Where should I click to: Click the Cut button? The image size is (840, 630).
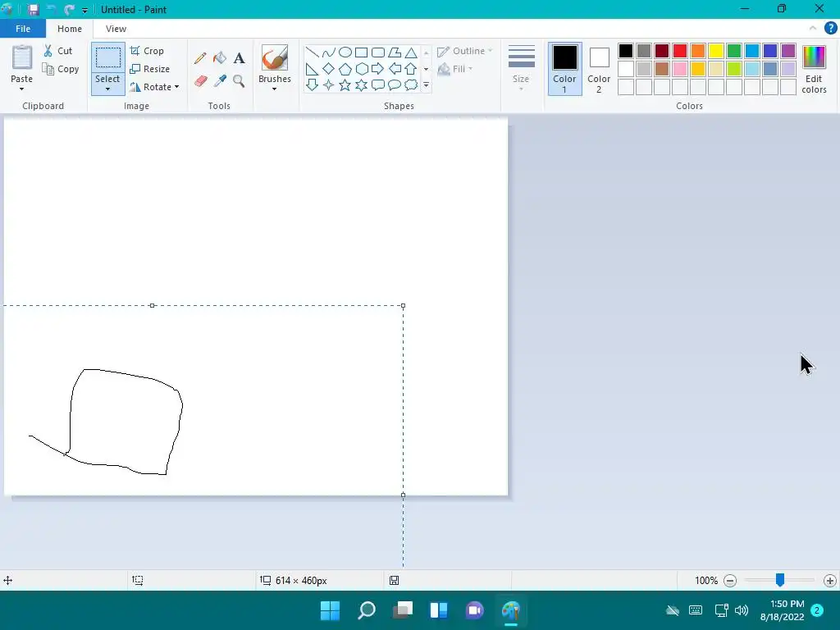click(58, 51)
